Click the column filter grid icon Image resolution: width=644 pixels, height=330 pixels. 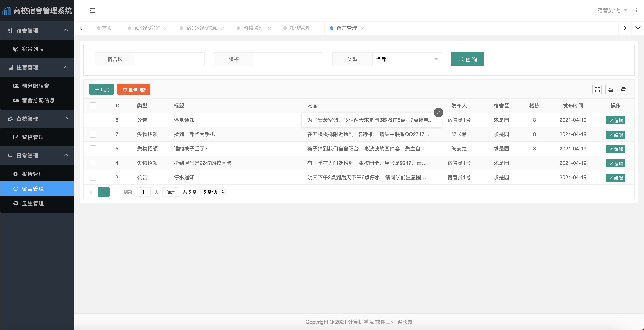pos(597,90)
